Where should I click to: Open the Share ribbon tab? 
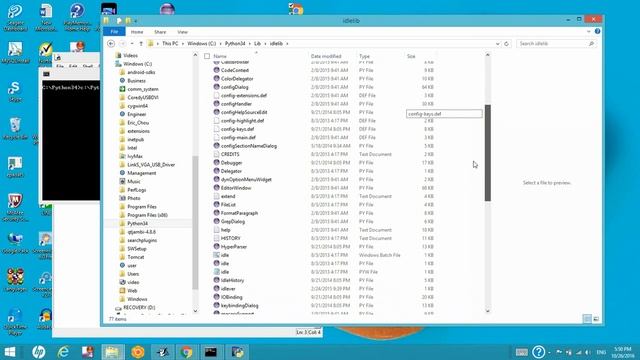click(160, 32)
